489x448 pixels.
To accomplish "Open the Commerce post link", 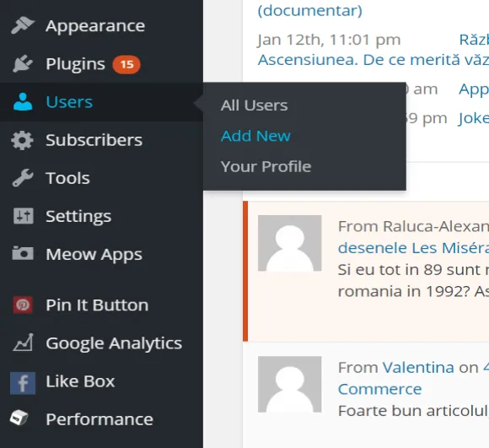I will pos(379,389).
